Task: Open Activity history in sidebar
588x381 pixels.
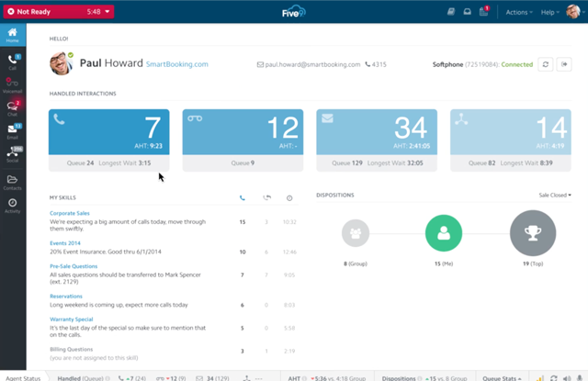Action: 13,206
